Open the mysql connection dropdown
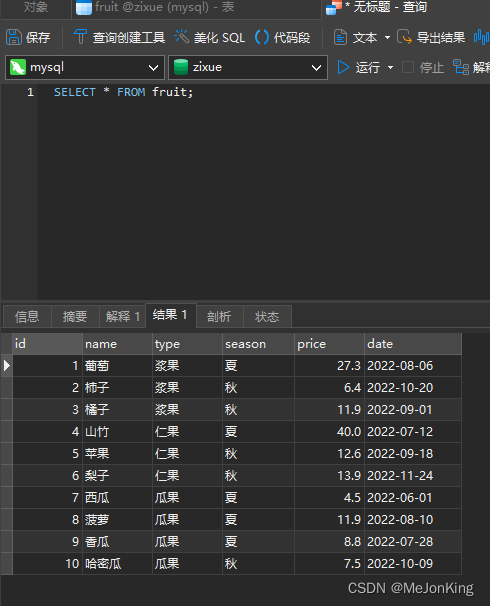 coord(85,68)
